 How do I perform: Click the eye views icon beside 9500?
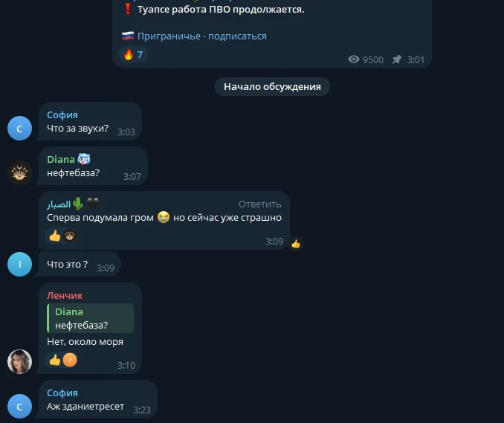(x=354, y=59)
